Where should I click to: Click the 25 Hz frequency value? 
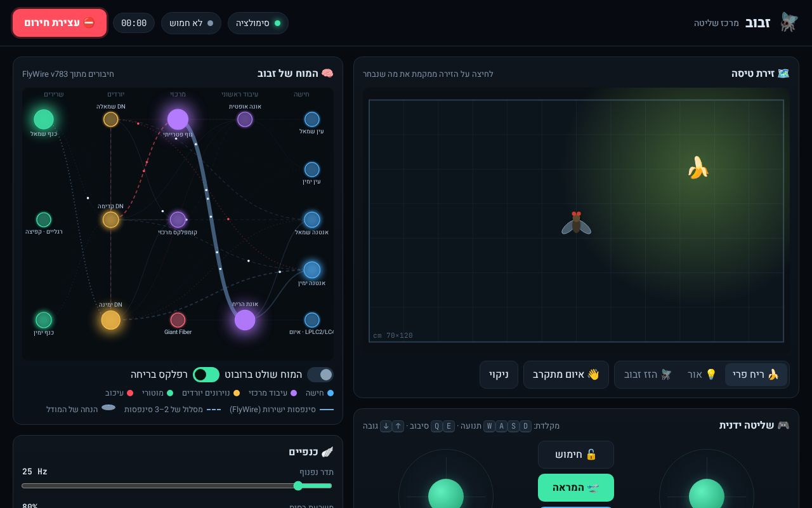click(x=35, y=472)
